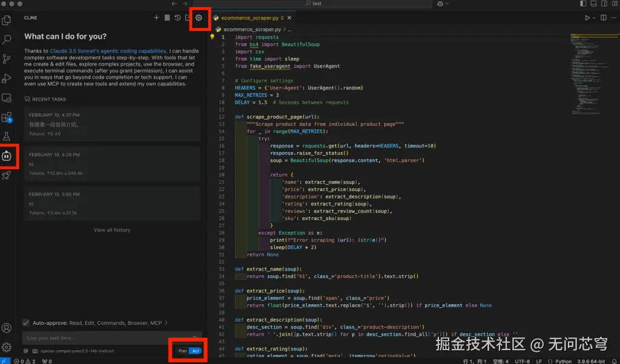Toggle primary sidebar layout button
The height and width of the screenshot is (364, 620).
tap(583, 4)
